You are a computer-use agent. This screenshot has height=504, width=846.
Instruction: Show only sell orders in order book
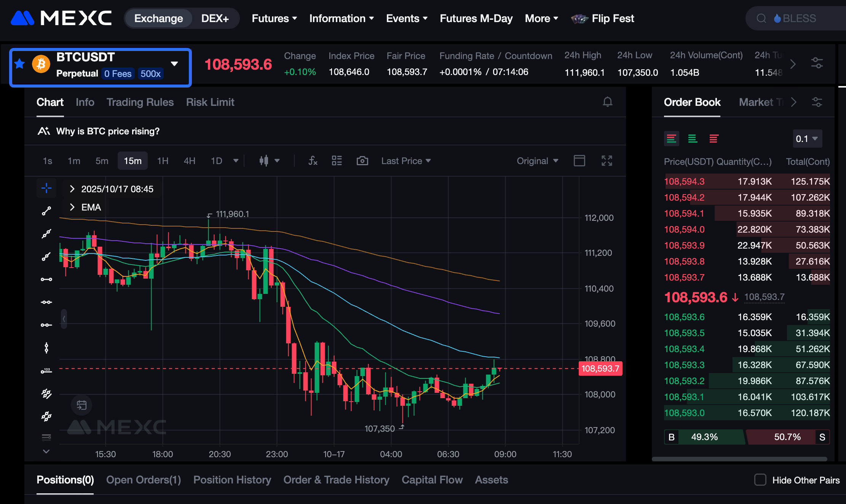(714, 139)
